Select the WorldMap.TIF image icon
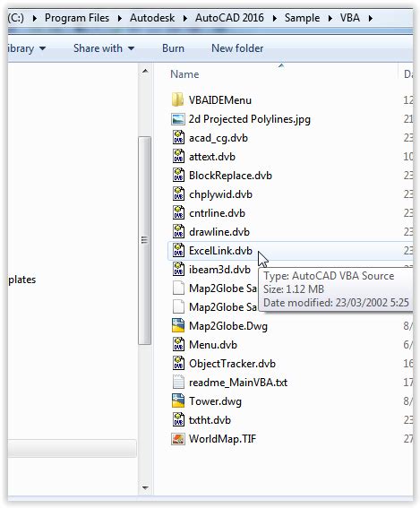The width and height of the screenshot is (420, 508). point(178,439)
